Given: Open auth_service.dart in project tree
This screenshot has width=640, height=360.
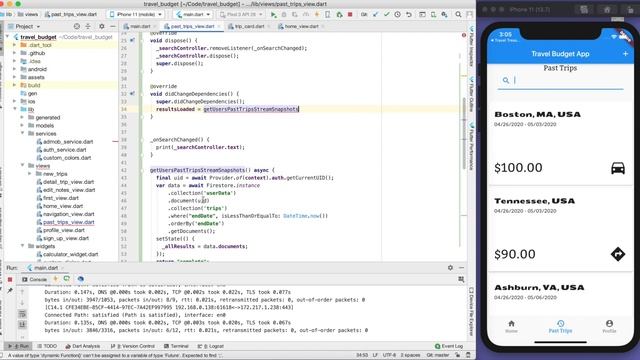Looking at the screenshot, I should tap(64, 150).
